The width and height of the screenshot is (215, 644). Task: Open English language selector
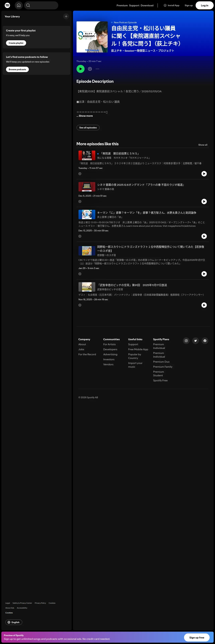(14, 622)
